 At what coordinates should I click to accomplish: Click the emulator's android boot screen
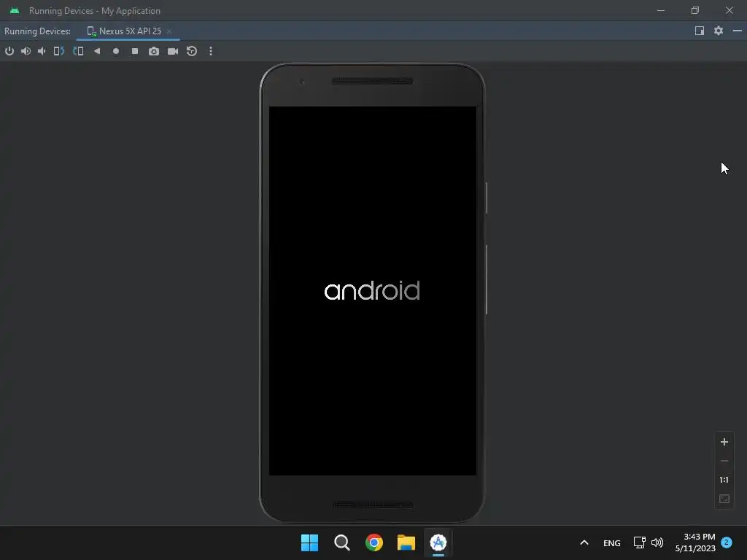pyautogui.click(x=373, y=290)
